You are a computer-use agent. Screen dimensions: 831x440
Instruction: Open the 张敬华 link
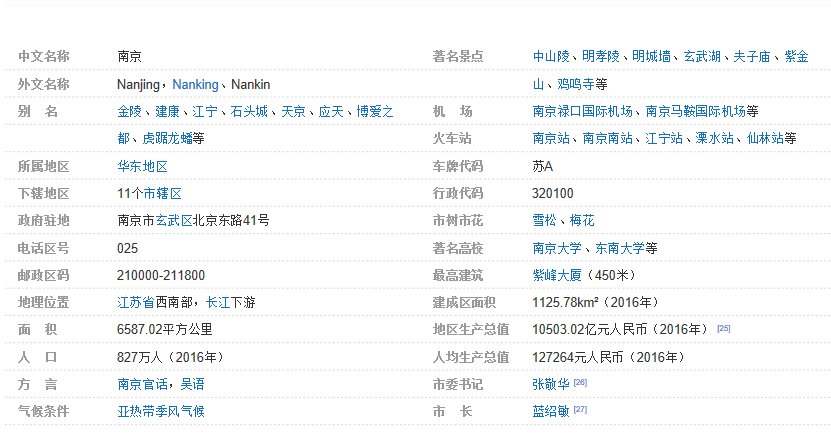(x=551, y=384)
